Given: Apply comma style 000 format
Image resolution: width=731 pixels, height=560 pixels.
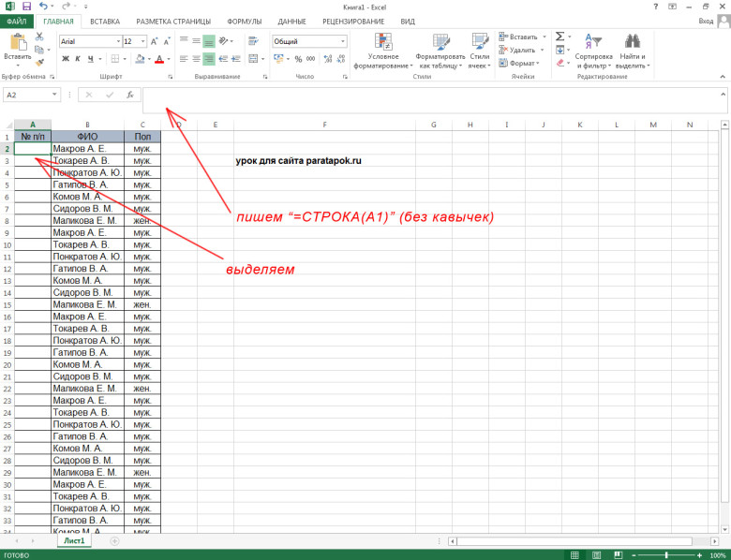Looking at the screenshot, I should [310, 59].
